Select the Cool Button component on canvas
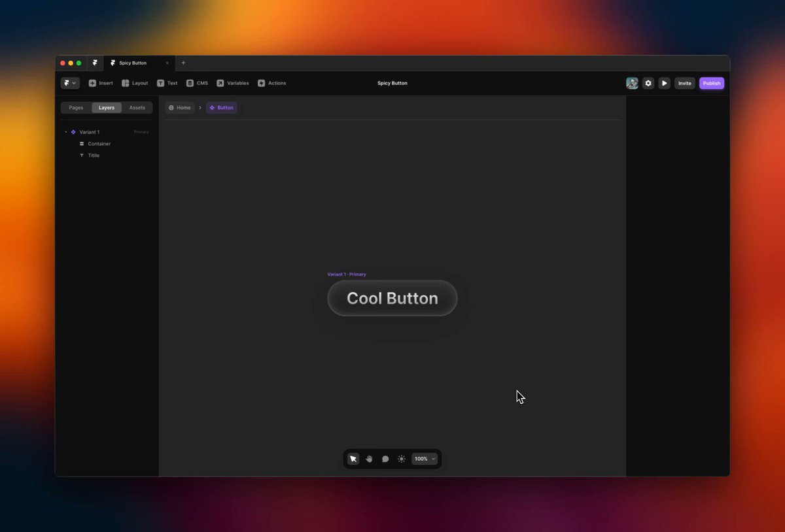 [x=392, y=298]
